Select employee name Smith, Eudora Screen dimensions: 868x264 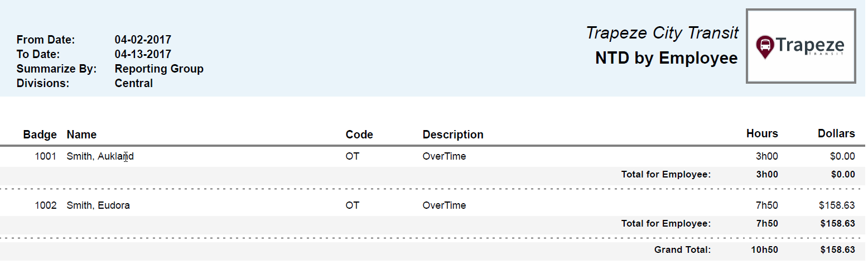98,205
